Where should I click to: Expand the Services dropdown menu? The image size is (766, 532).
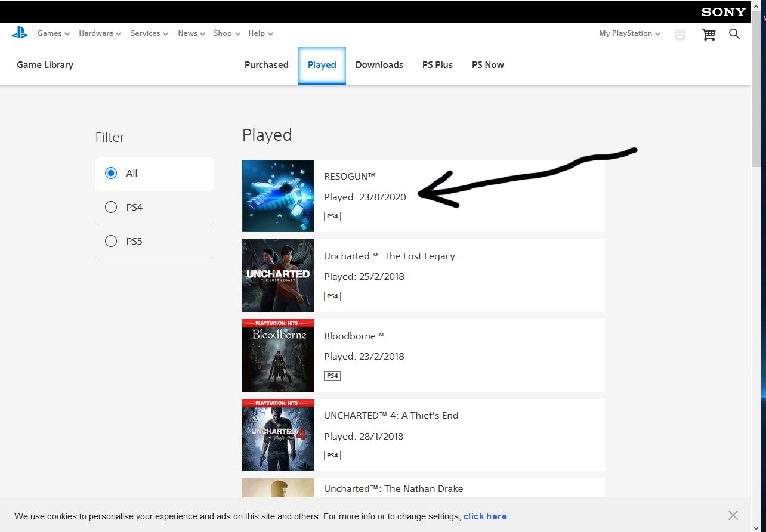coord(150,33)
